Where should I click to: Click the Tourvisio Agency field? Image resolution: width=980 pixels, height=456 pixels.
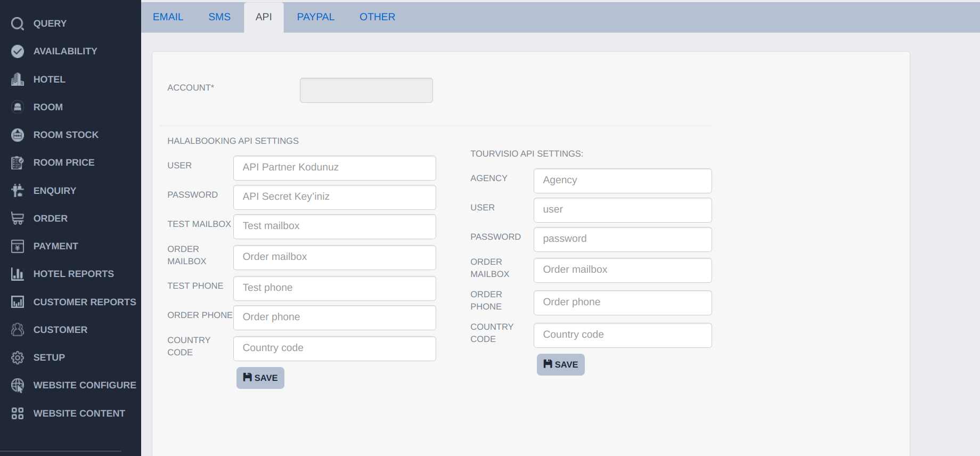pyautogui.click(x=623, y=181)
